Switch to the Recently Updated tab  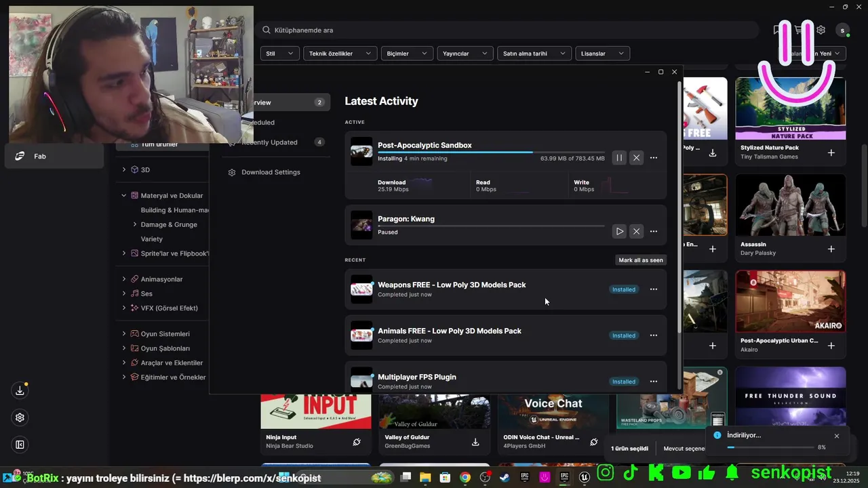coord(277,142)
